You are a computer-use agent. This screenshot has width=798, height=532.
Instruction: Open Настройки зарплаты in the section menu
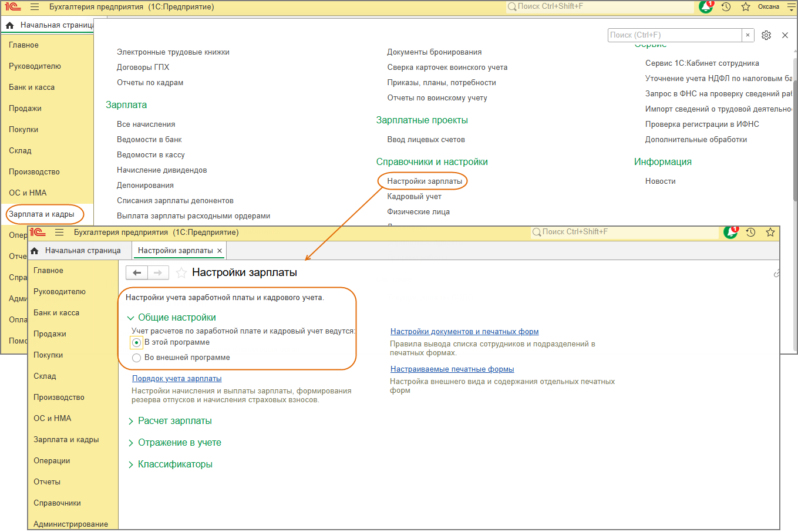tap(425, 181)
